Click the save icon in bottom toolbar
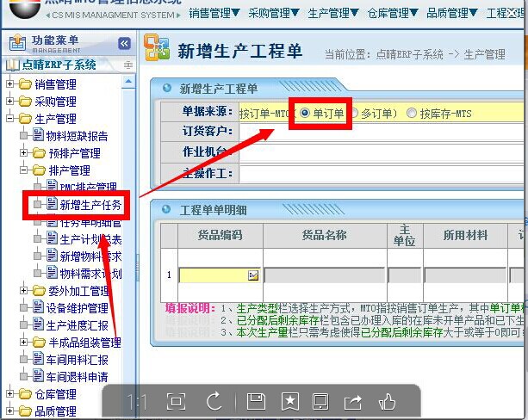This screenshot has height=420, width=528. [255, 401]
